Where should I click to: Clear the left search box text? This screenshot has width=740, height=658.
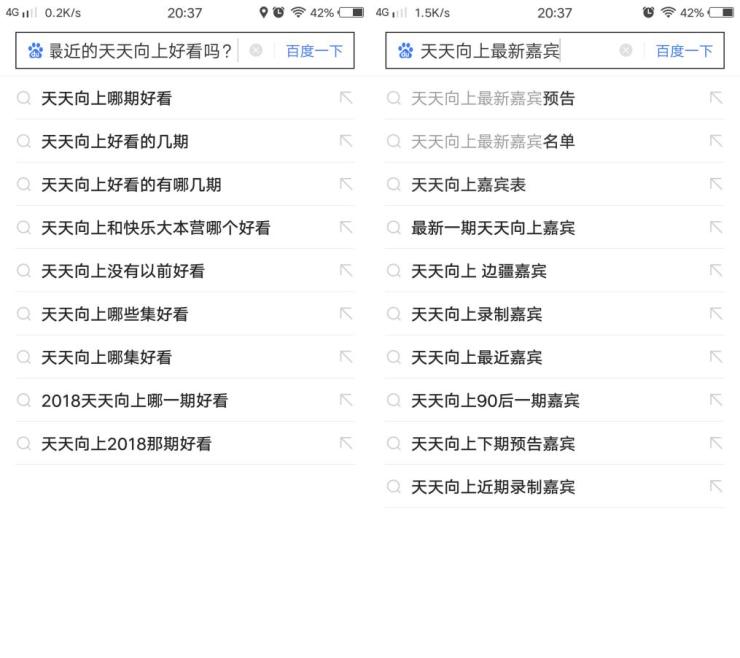click(x=256, y=50)
